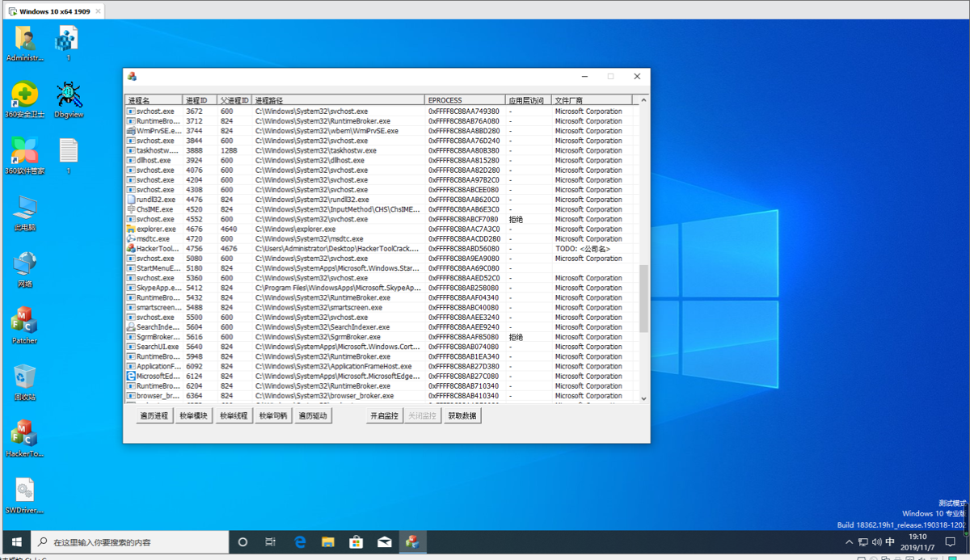
Task: Select the taskhostw process row
Action: coord(382,150)
